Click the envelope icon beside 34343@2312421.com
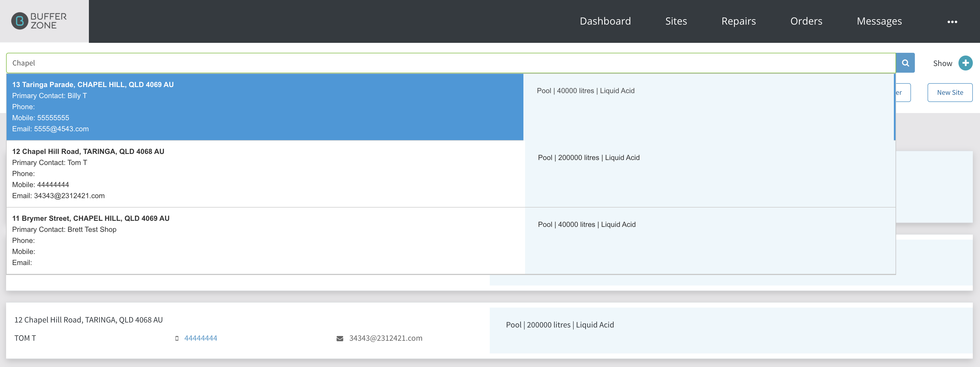This screenshot has width=980, height=367. 340,339
